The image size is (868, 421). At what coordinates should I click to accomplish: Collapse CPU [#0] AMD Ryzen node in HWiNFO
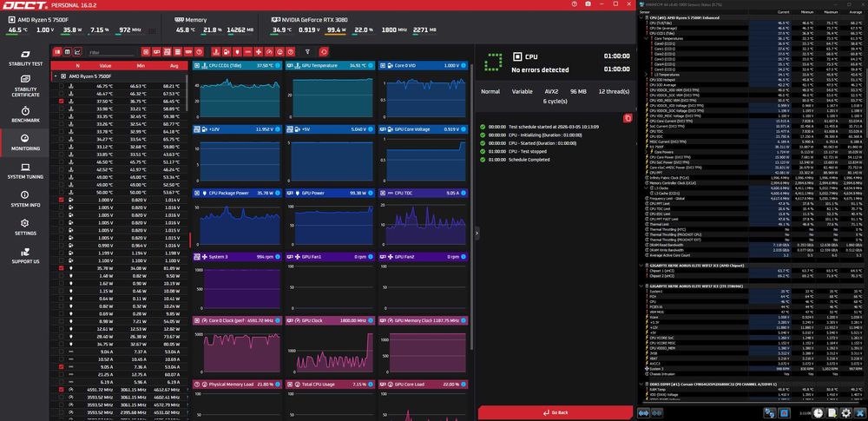pos(641,17)
